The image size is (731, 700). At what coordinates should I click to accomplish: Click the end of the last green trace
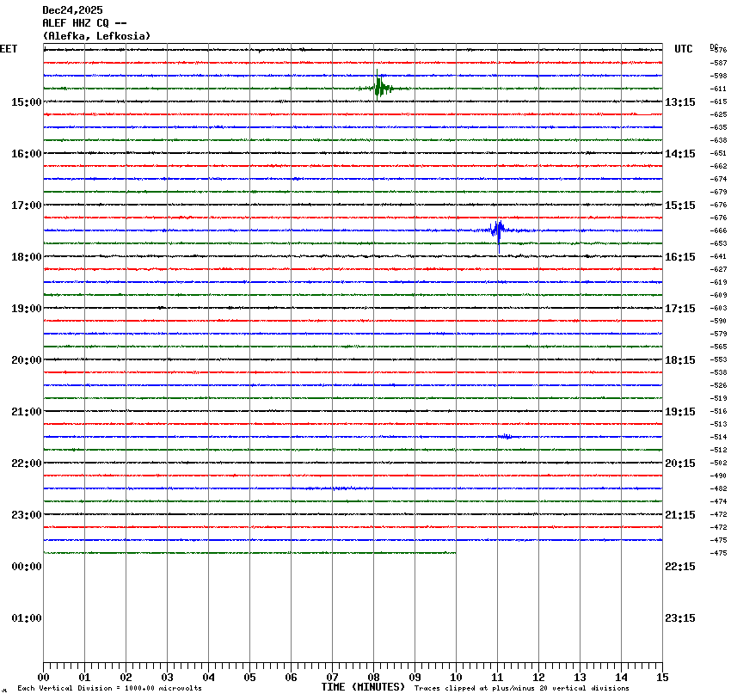pyautogui.click(x=455, y=553)
